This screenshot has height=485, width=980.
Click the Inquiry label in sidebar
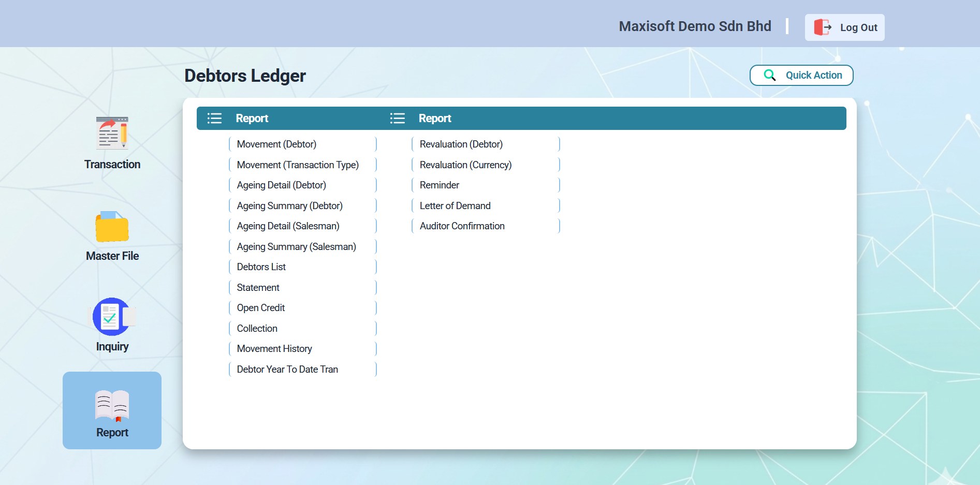112,346
